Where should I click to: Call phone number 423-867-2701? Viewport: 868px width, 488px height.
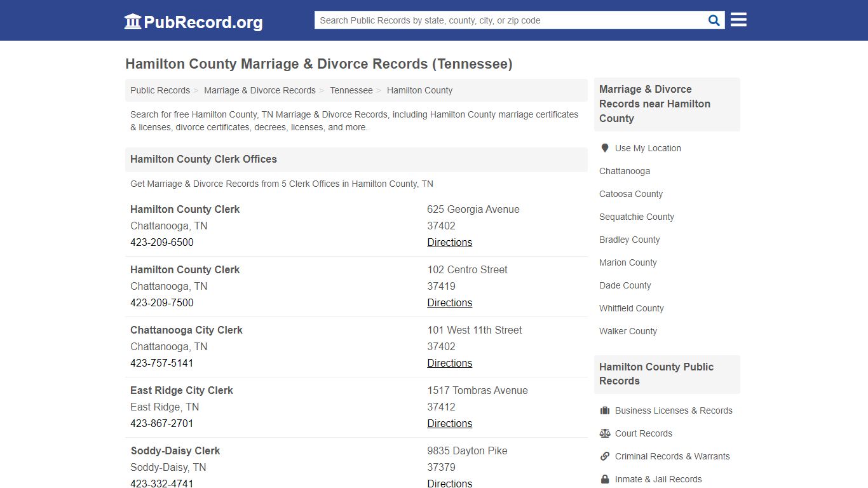click(x=162, y=423)
